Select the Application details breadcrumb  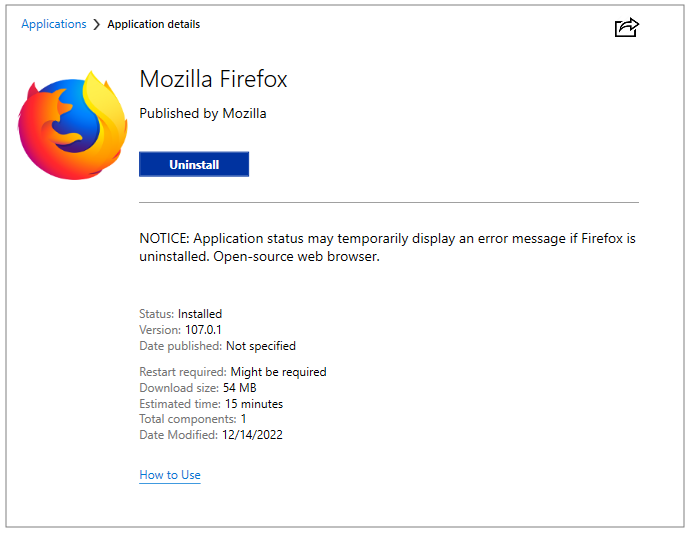(x=153, y=24)
